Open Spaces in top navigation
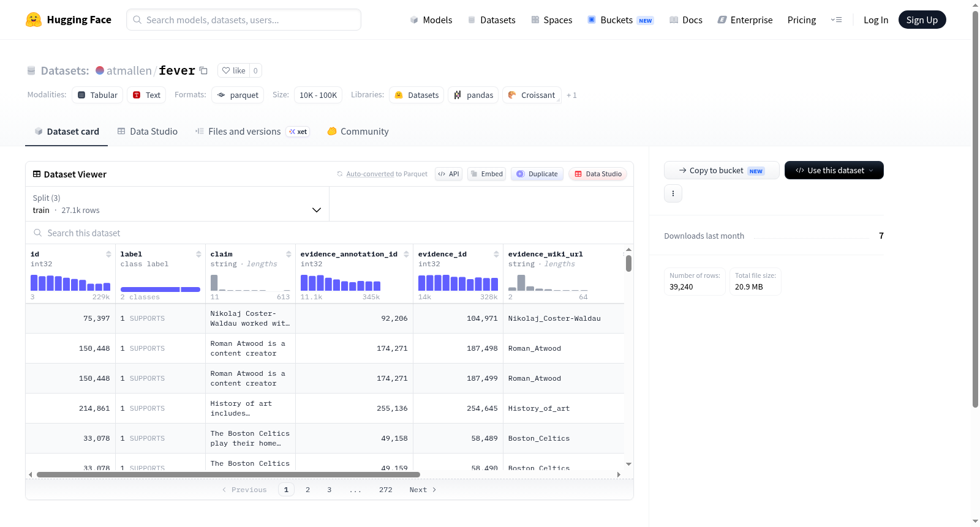This screenshot has height=527, width=980. [551, 20]
